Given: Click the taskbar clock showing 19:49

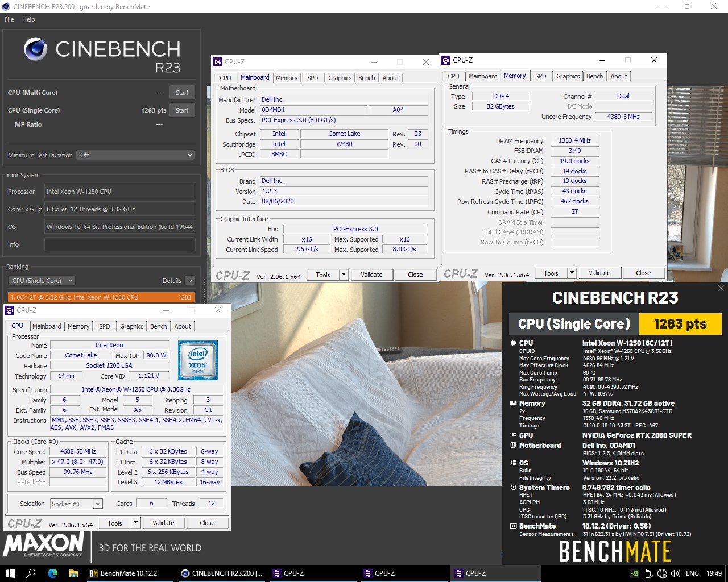Looking at the screenshot, I should (714, 573).
